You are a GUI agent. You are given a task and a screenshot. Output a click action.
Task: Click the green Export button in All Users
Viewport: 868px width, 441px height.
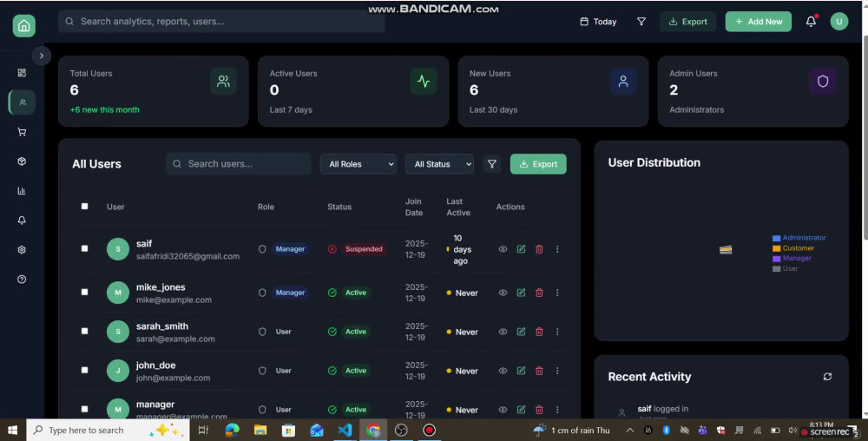tap(538, 164)
